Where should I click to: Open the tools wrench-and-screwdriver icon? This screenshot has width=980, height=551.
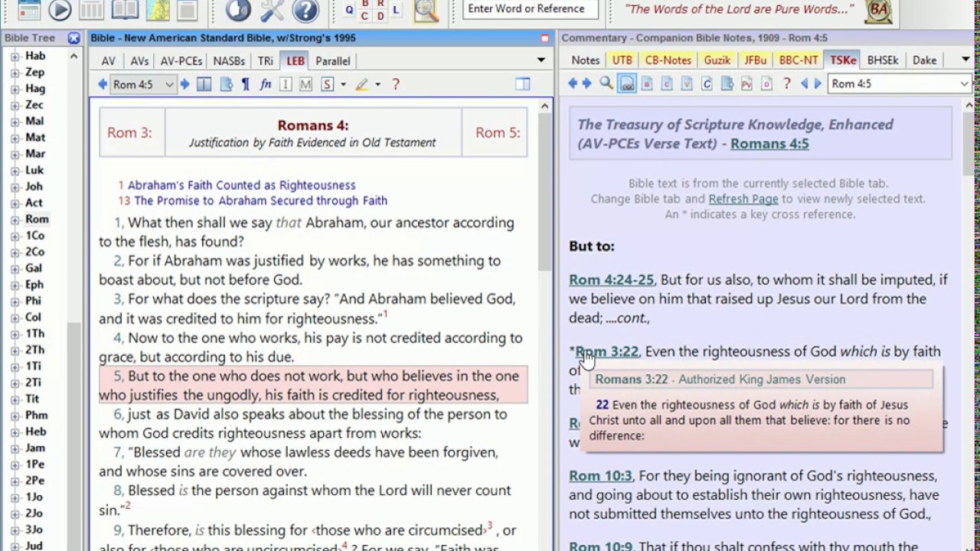(273, 10)
